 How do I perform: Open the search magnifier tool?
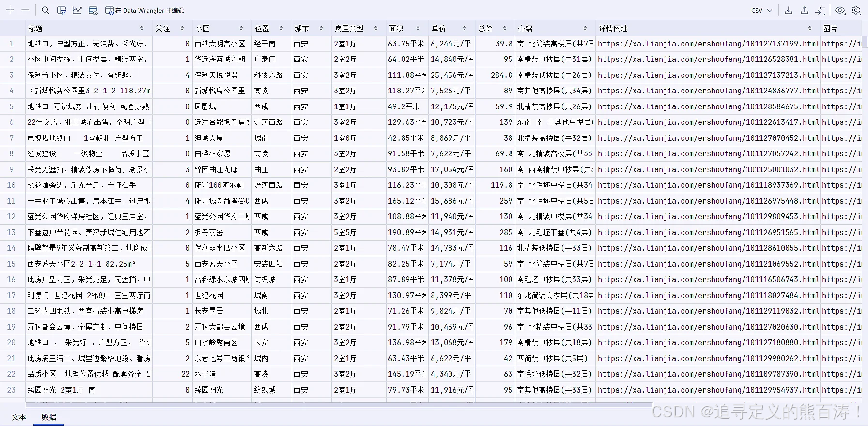pyautogui.click(x=46, y=10)
